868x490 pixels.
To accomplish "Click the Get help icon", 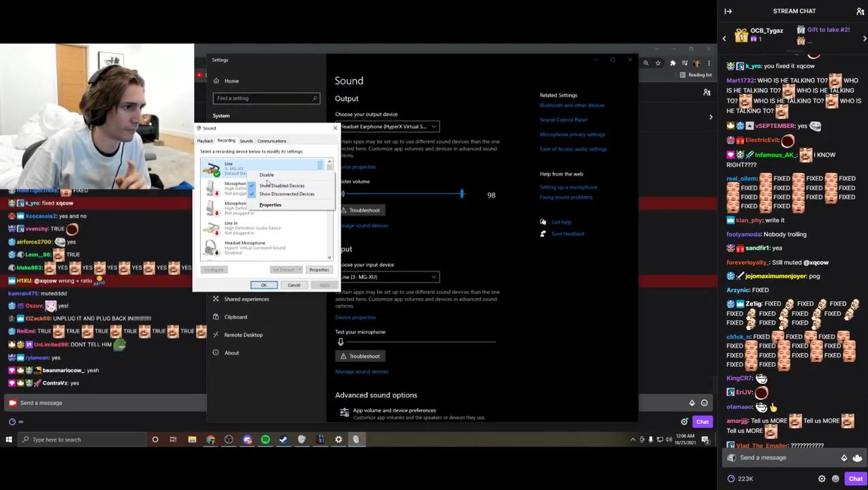I will click(543, 222).
